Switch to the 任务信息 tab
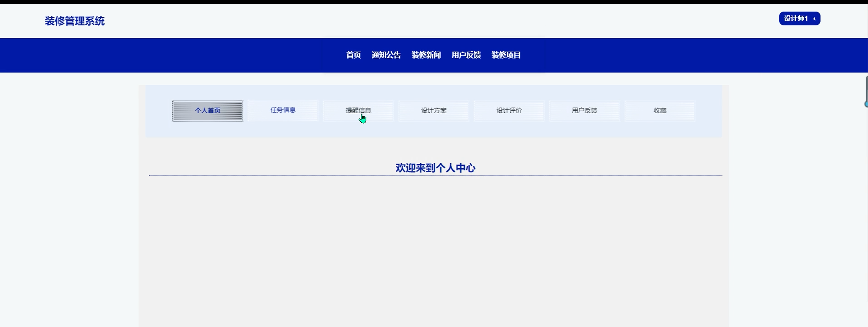This screenshot has width=868, height=327. click(x=283, y=110)
